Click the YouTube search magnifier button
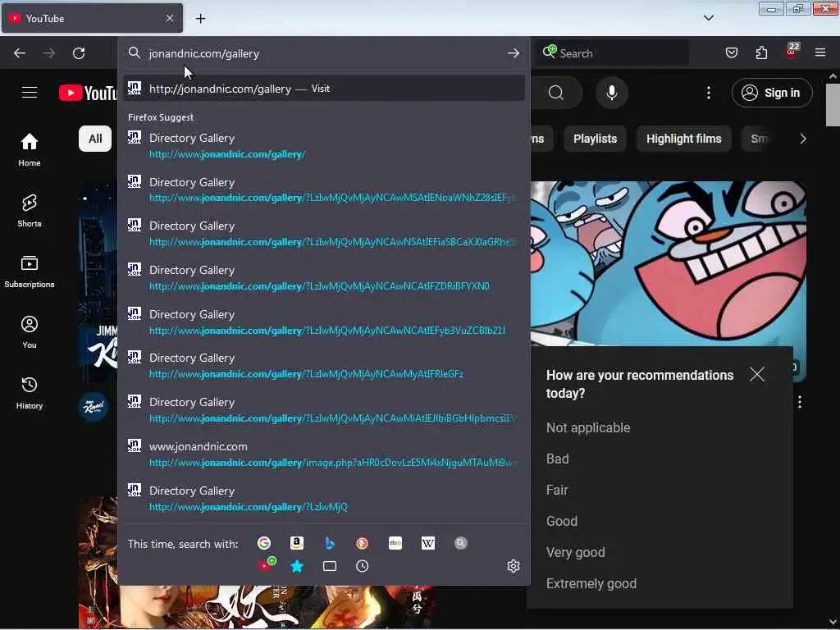The image size is (840, 630). point(556,93)
